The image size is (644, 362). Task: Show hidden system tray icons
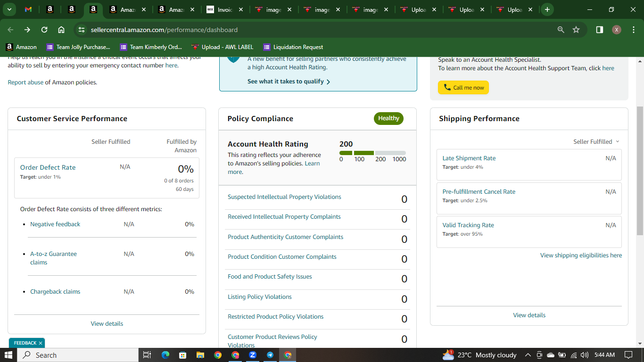(x=528, y=355)
